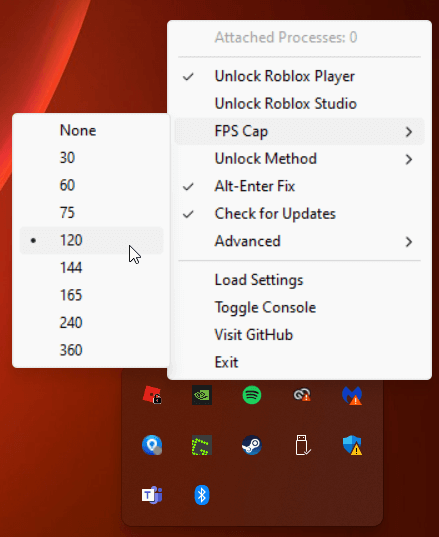439x537 pixels.
Task: Toggle Unlock Roblox Player option
Action: (299, 76)
